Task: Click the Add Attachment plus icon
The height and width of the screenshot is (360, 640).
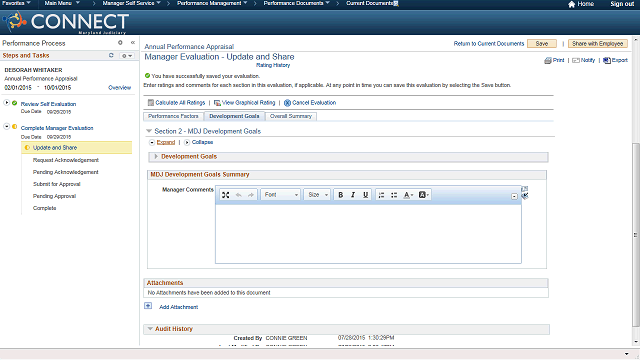Action: (x=148, y=306)
